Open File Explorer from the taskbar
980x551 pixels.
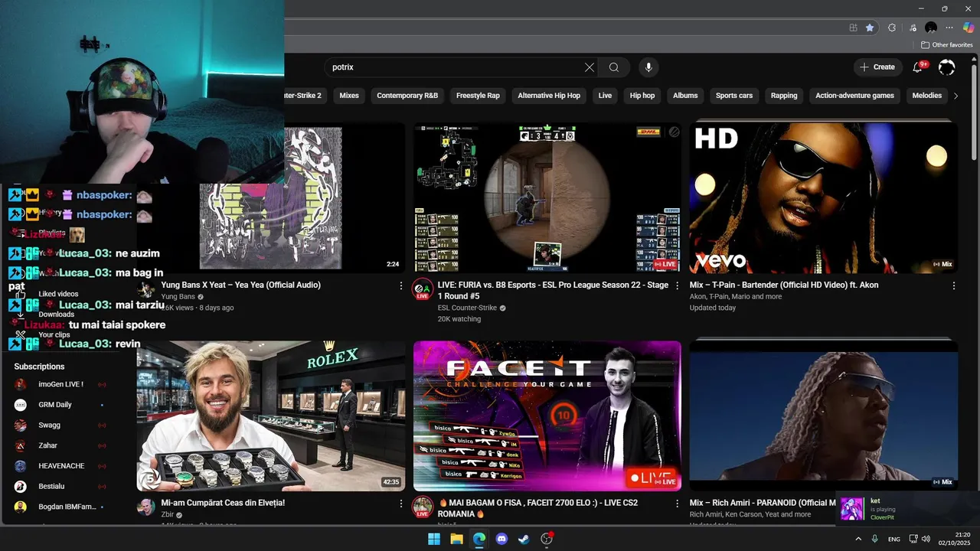click(456, 539)
